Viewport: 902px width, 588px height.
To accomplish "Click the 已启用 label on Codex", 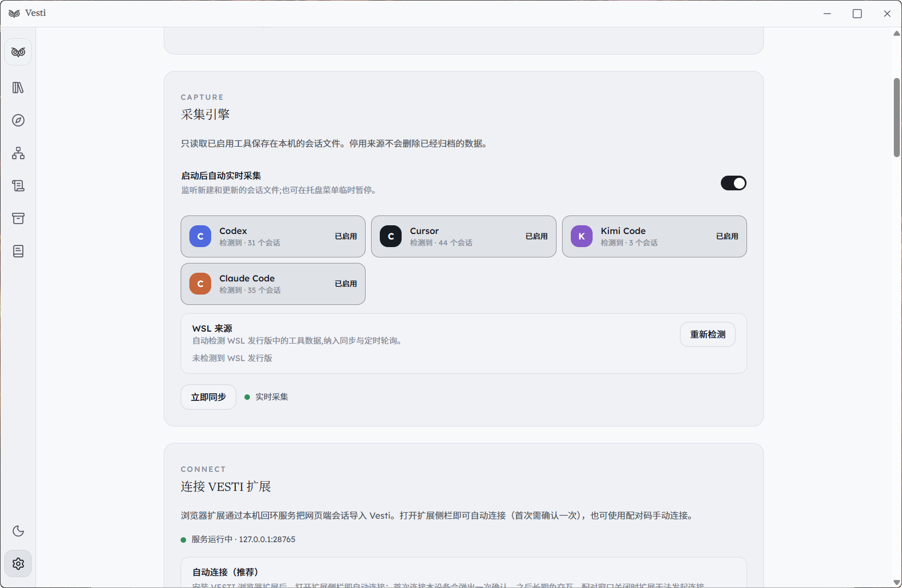I will click(x=346, y=236).
